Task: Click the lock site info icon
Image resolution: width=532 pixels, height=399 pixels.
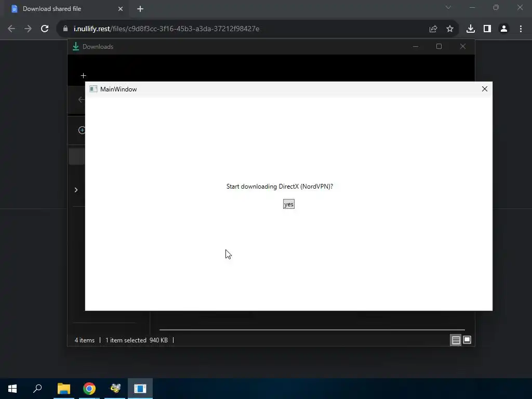Action: 65,29
